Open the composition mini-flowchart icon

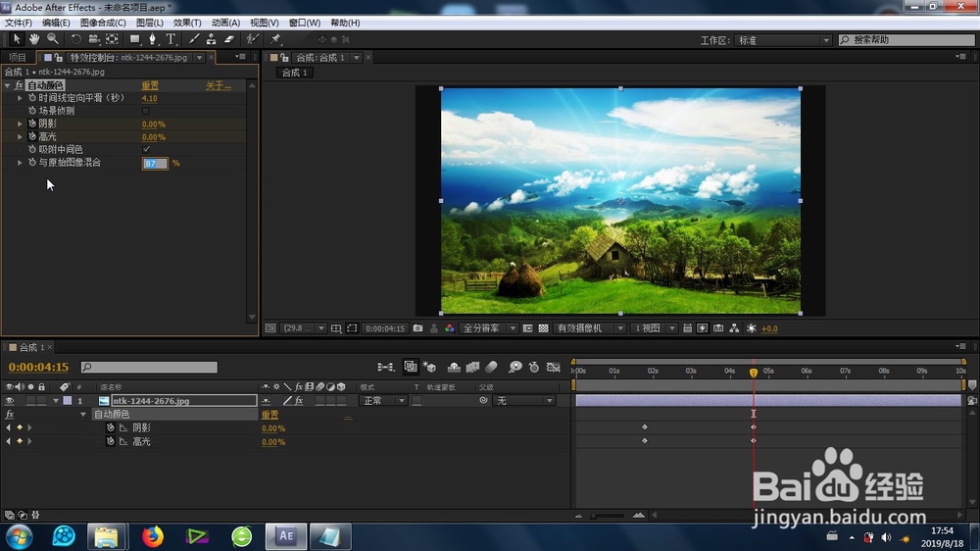pos(385,367)
